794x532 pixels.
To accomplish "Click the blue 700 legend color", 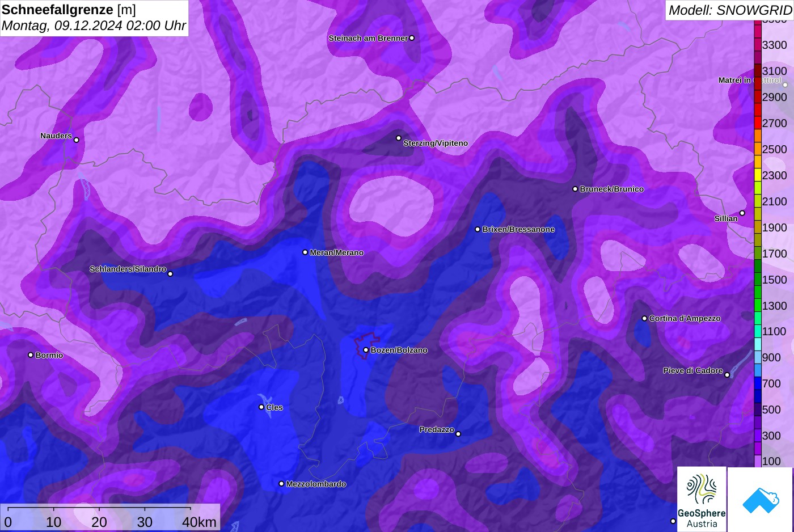I will (758, 383).
